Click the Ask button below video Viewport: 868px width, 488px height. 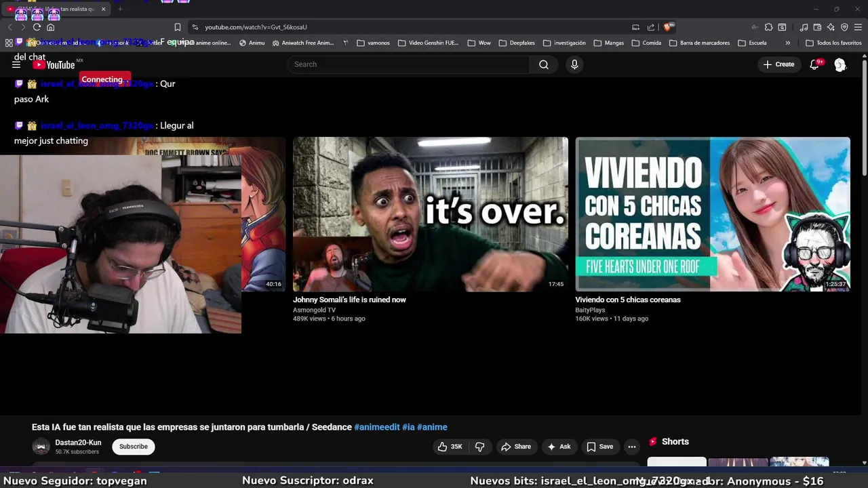click(559, 447)
